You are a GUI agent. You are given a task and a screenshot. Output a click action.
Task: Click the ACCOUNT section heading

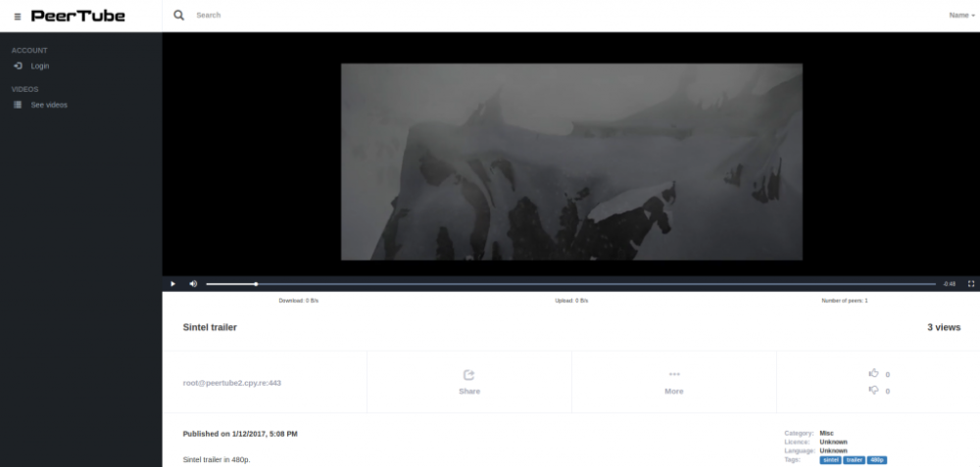pyautogui.click(x=29, y=51)
